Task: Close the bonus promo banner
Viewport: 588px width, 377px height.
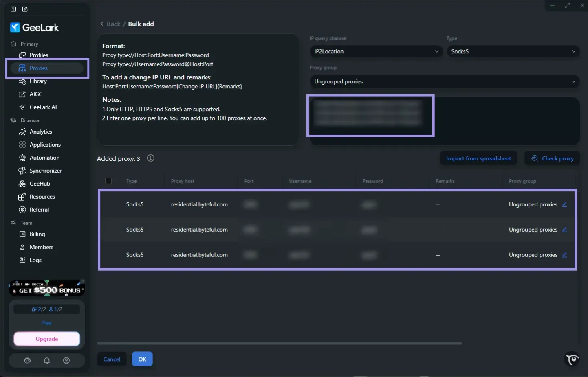Action: (x=82, y=281)
